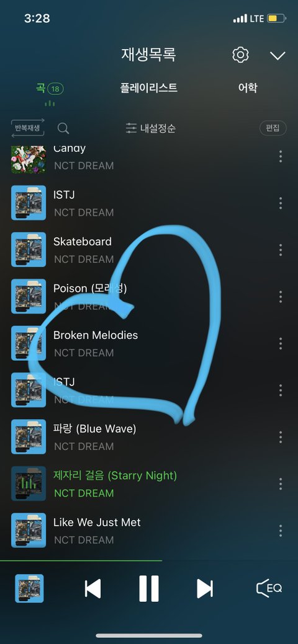Screen dimensions: 298x644
Task: Pause the current song
Action: [148, 589]
